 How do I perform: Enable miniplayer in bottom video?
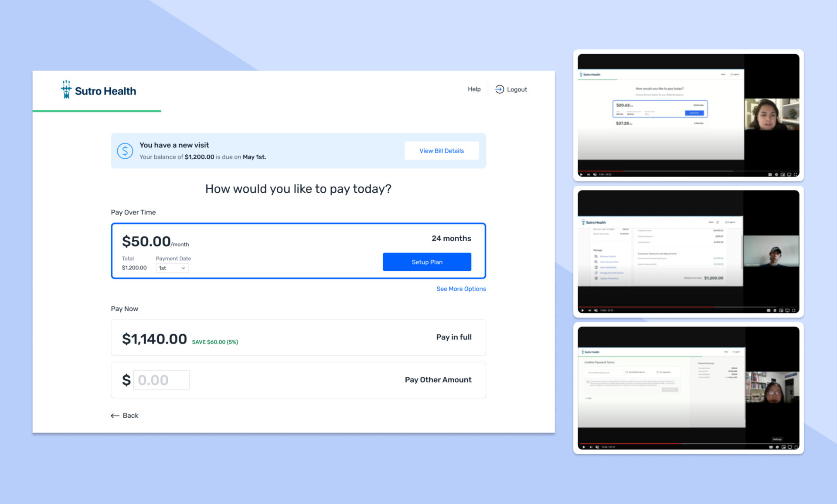(783, 447)
